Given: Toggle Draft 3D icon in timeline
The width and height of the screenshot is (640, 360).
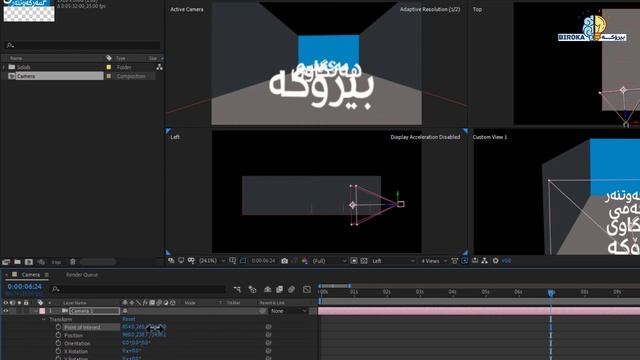Looking at the screenshot, I should pos(252,289).
